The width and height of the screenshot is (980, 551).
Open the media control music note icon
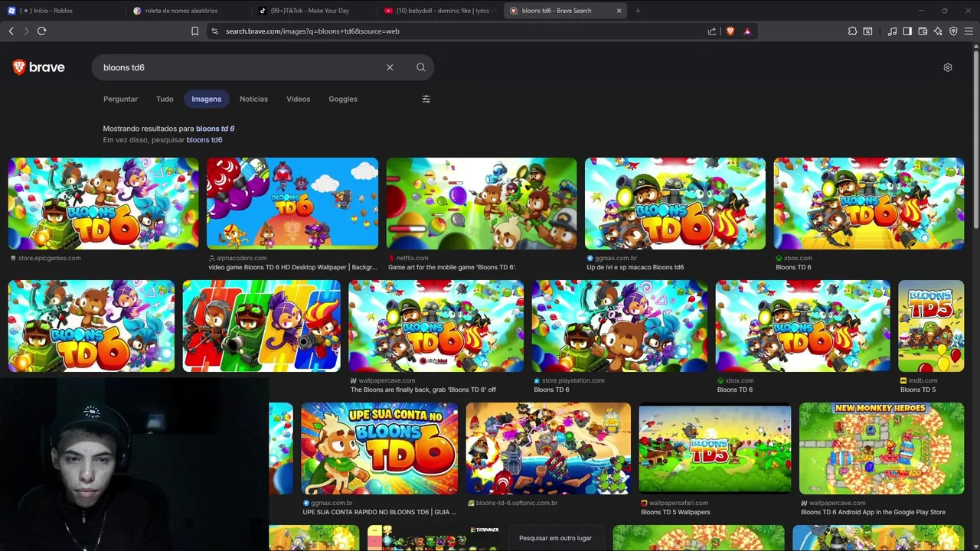pyautogui.click(x=892, y=31)
